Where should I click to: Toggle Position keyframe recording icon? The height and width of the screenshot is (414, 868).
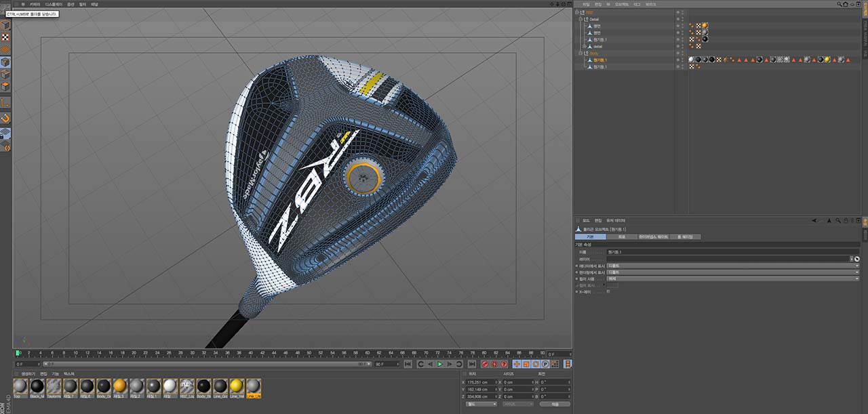[x=517, y=364]
